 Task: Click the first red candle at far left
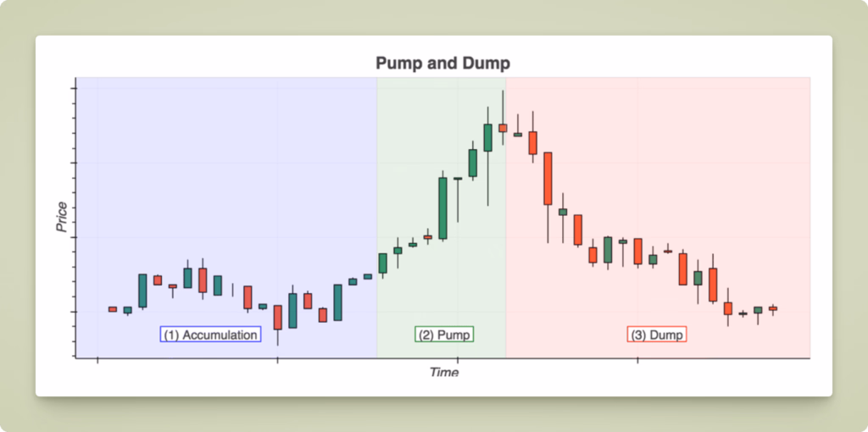coord(113,309)
